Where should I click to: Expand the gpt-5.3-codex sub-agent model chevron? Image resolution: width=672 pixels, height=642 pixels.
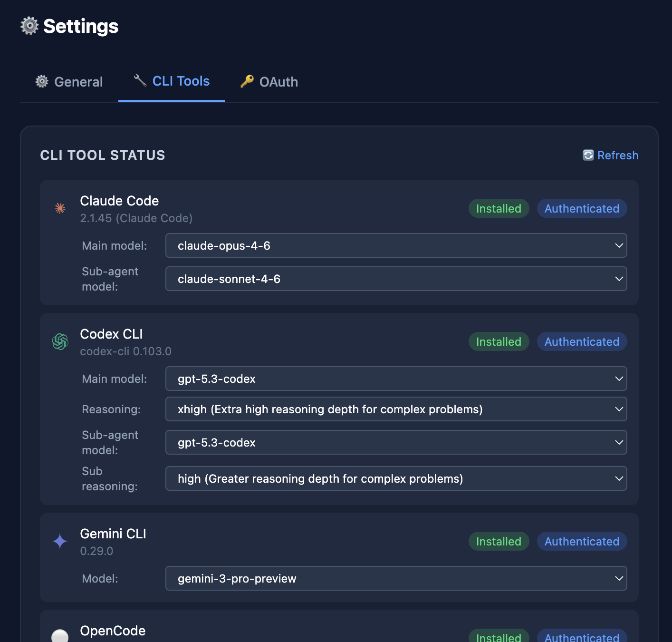click(x=618, y=442)
